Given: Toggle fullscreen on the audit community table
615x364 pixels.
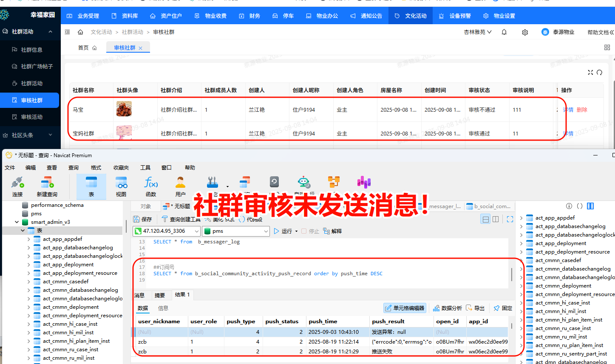Looking at the screenshot, I should click(590, 72).
